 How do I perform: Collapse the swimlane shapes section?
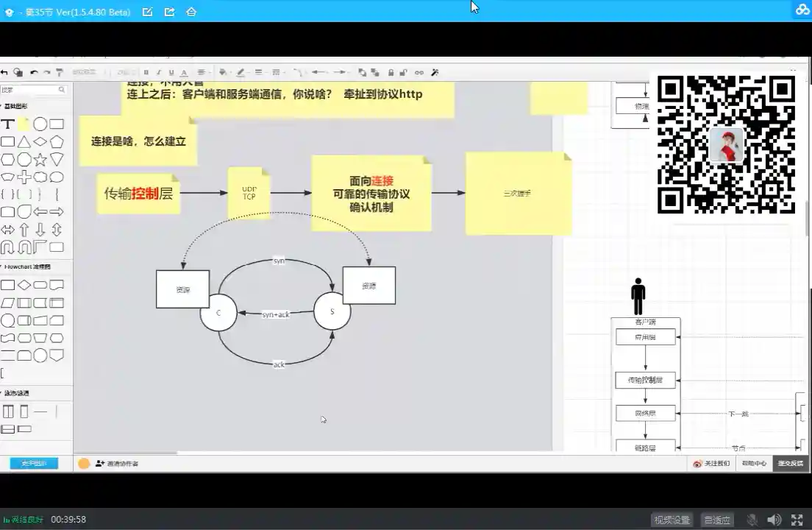15,393
